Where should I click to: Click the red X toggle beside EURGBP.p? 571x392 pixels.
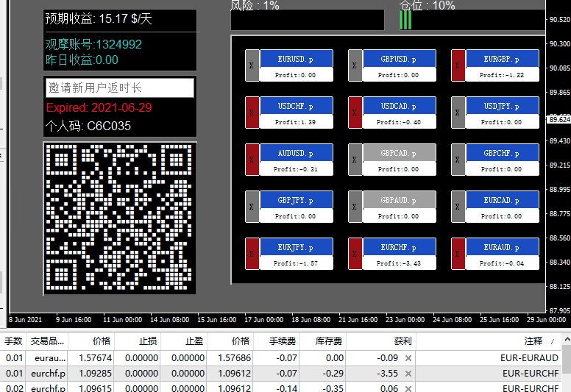click(x=458, y=65)
